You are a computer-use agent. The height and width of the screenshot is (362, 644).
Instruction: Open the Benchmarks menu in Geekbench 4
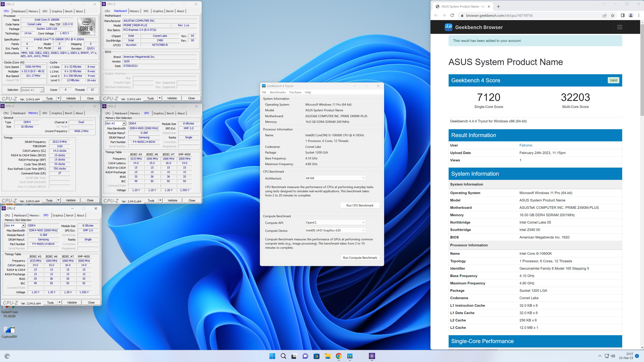pos(278,92)
